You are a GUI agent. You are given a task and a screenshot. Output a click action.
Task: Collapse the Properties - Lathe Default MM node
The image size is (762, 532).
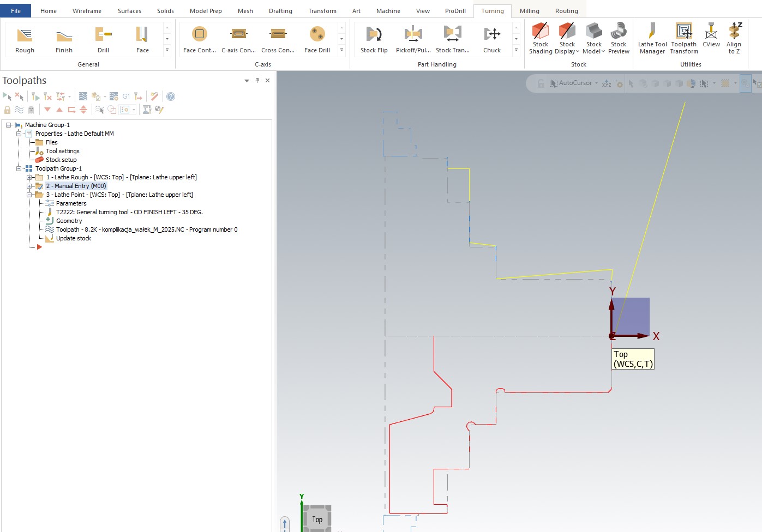(19, 134)
